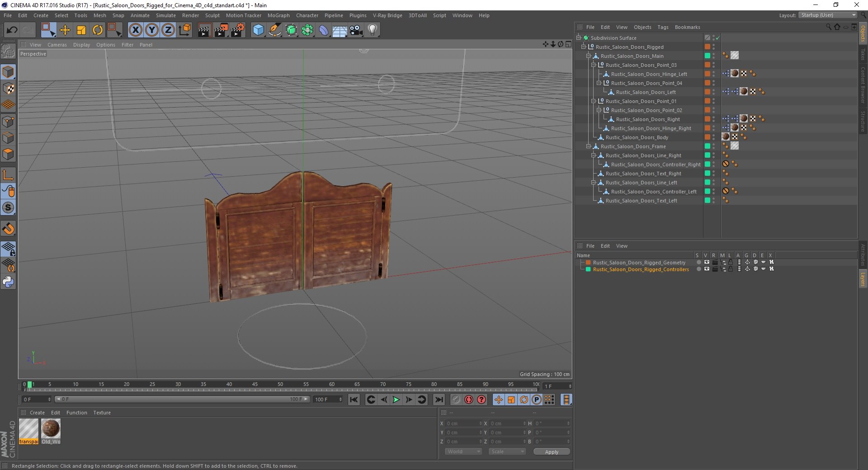The image size is (868, 470).
Task: Select the Live Selection tool
Action: (48, 30)
